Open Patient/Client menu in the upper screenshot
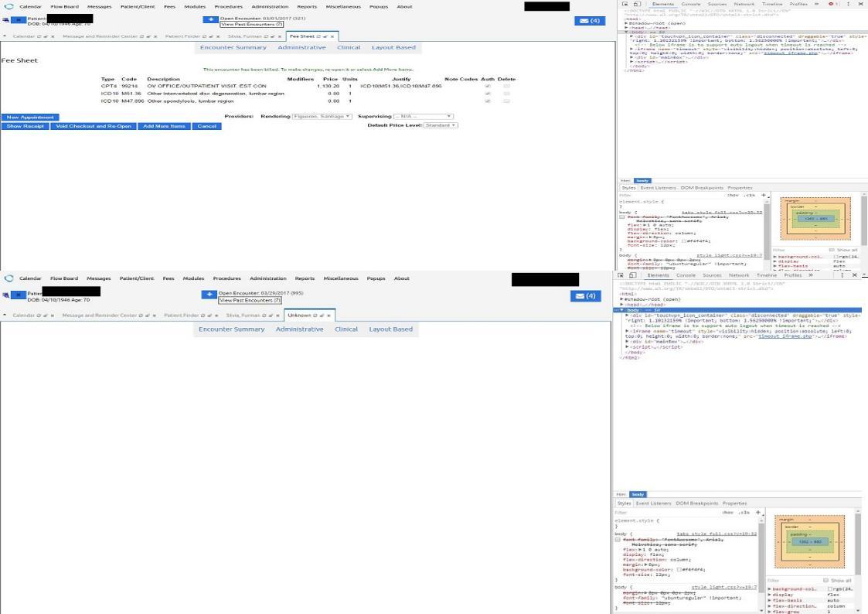This screenshot has width=868, height=614. (138, 7)
